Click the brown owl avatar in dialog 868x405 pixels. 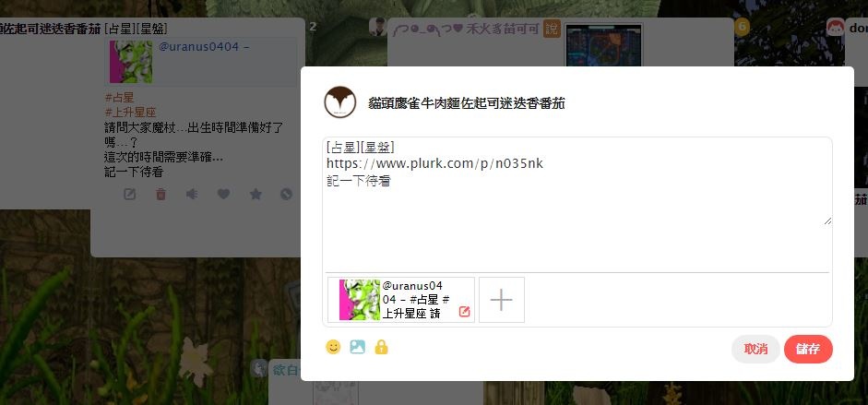(x=339, y=102)
